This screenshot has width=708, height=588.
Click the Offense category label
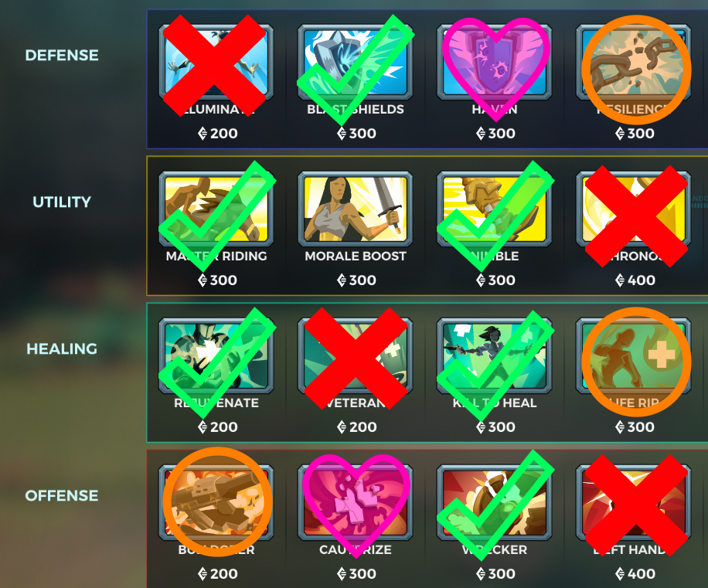[x=62, y=495]
